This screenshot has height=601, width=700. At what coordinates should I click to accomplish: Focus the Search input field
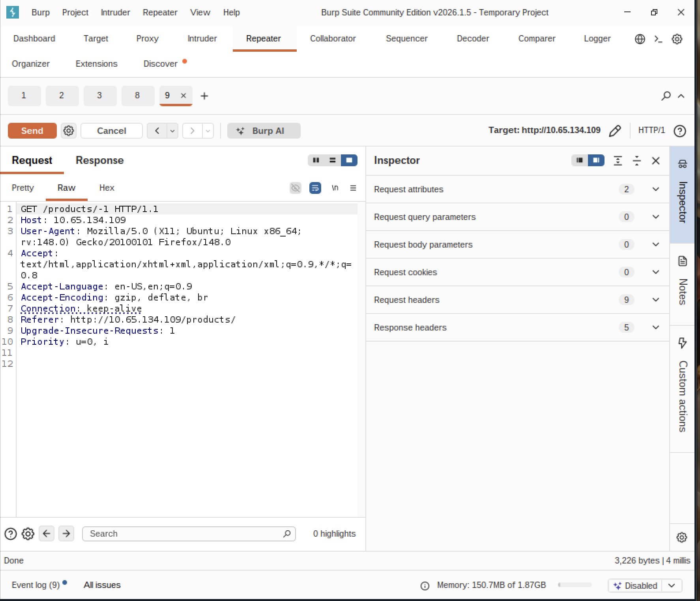pyautogui.click(x=189, y=534)
